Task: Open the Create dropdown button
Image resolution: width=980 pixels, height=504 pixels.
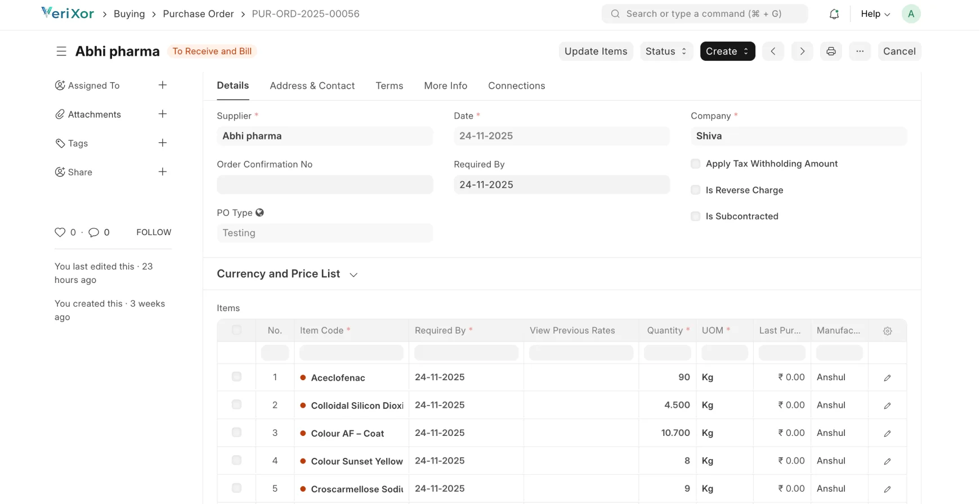Action: coord(727,51)
